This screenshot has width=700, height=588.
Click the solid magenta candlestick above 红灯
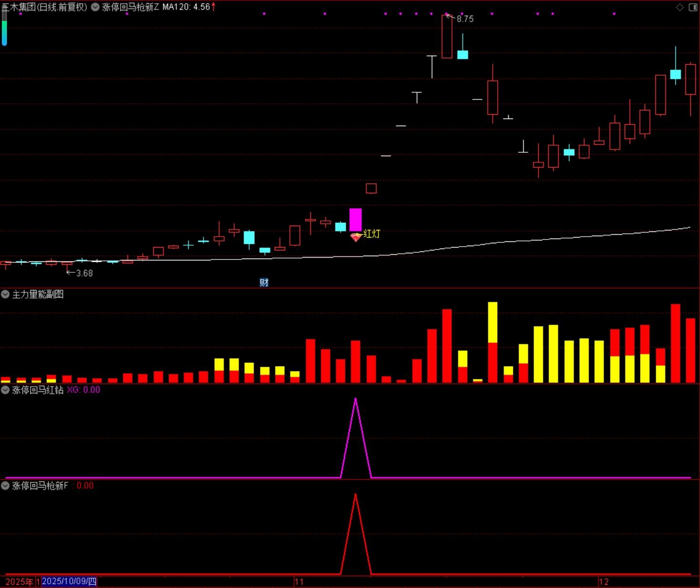click(x=356, y=219)
